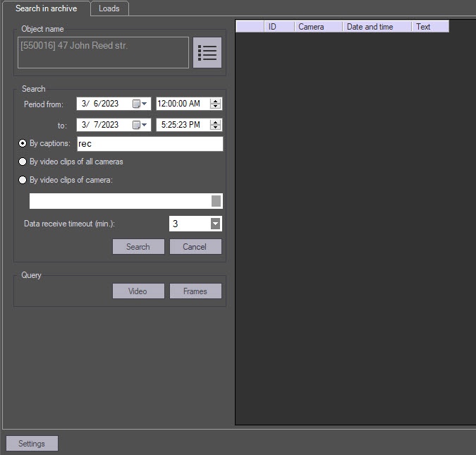
Task: Click the Cancel button
Action: point(195,247)
